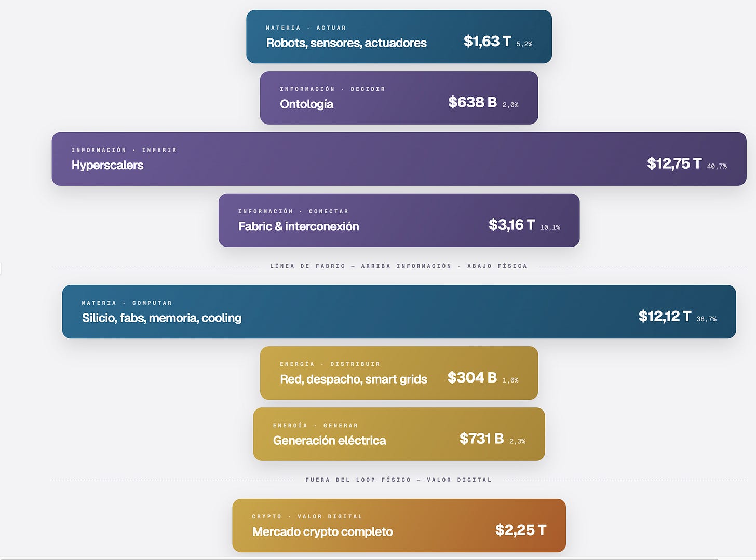Screen dimensions: 756x560
Task: Click the $638 B Ontología value
Action: [x=473, y=102]
